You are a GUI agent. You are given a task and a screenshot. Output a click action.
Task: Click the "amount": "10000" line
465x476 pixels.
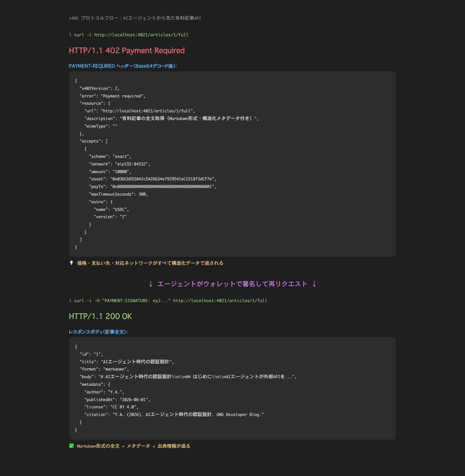click(x=110, y=172)
